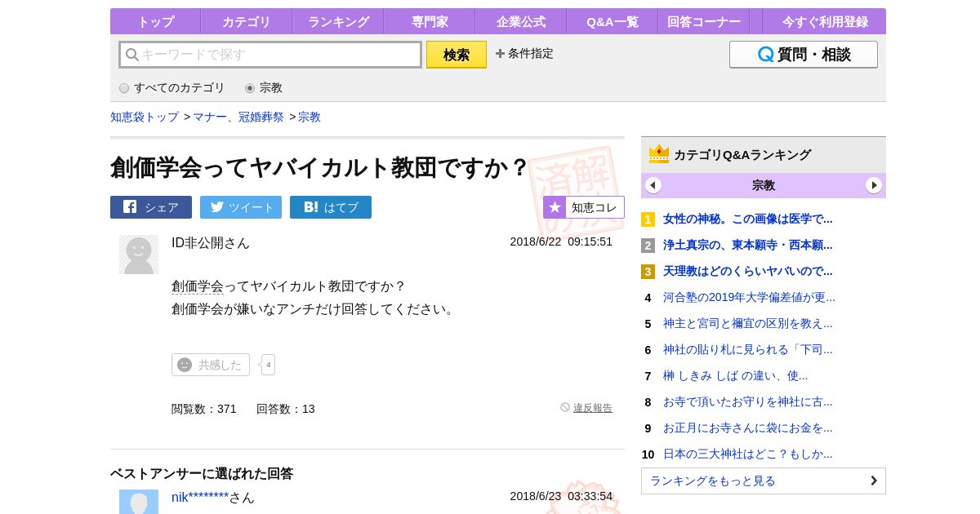980x514 pixels.
Task: Open nik******** user profile link
Action: tap(200, 497)
